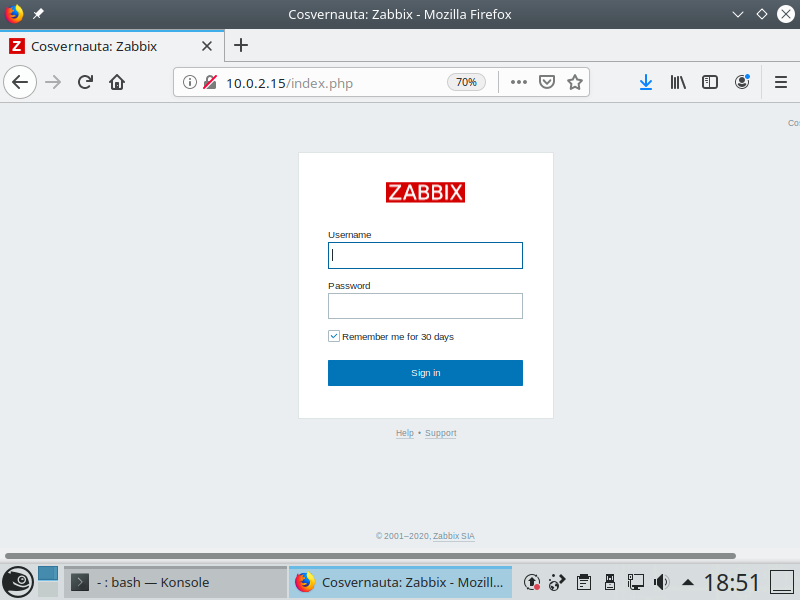Screen dimensions: 800x600
Task: Toggle the sidebar view
Action: pyautogui.click(x=710, y=82)
